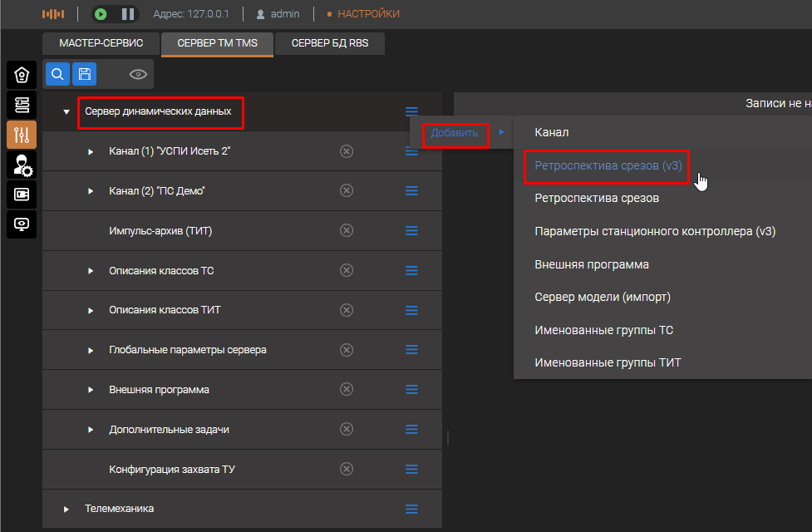Delete the Канал (2) "ПС Демо" entry
The width and height of the screenshot is (812, 532).
pyautogui.click(x=347, y=191)
